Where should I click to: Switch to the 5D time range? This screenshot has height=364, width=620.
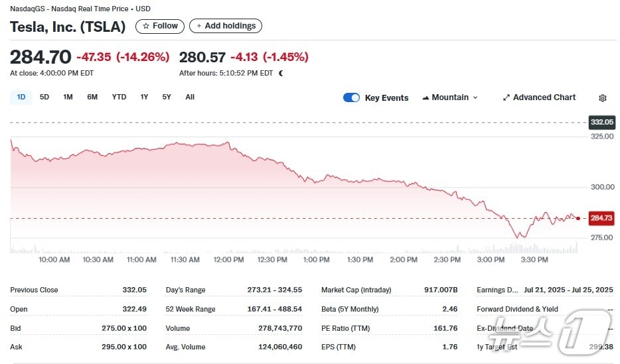pyautogui.click(x=44, y=97)
